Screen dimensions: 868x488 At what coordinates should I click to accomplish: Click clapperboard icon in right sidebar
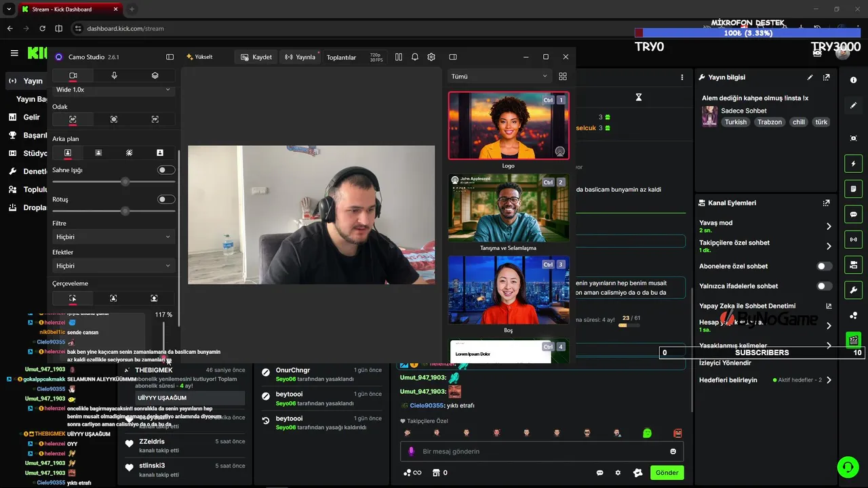coord(853,340)
